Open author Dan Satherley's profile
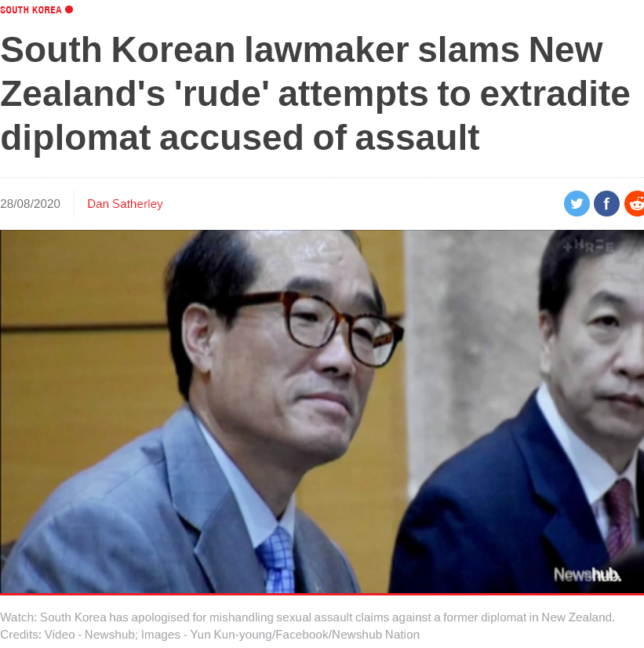 coord(126,204)
